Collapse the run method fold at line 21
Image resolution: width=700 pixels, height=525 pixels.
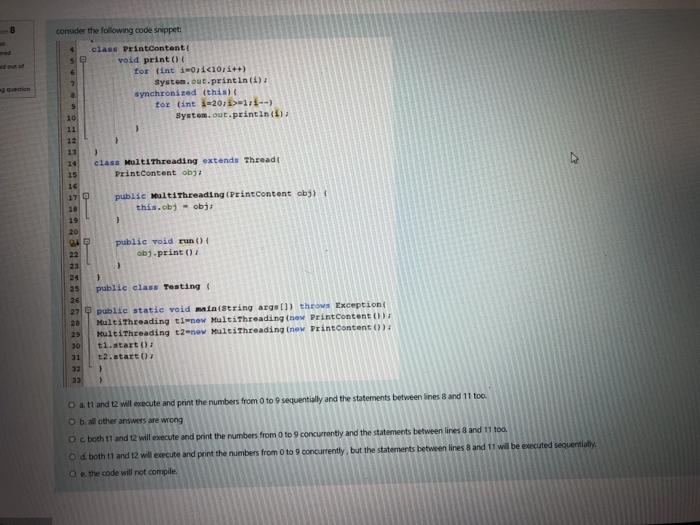pyautogui.click(x=87, y=242)
